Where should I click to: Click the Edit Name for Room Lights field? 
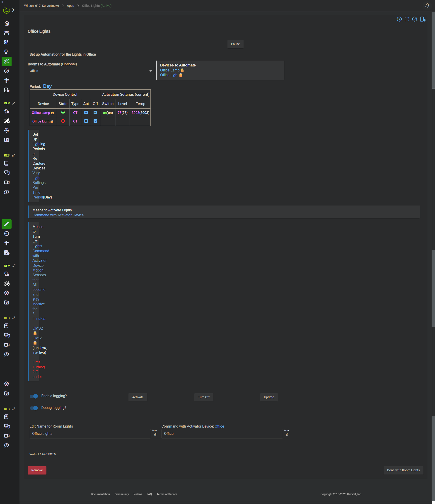pos(90,433)
